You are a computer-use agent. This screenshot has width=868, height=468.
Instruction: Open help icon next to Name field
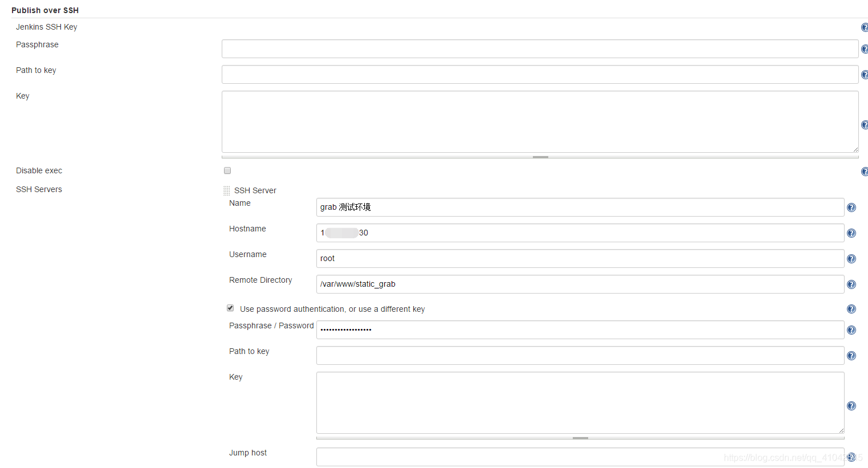[x=851, y=207]
